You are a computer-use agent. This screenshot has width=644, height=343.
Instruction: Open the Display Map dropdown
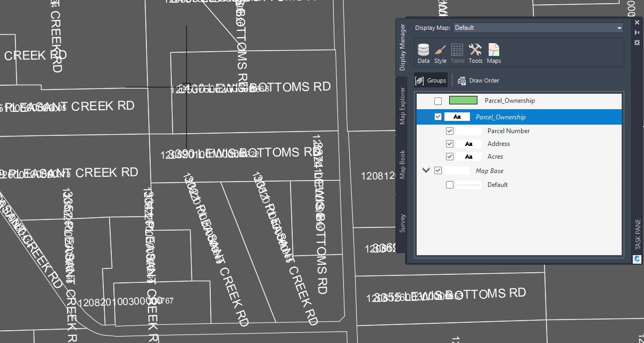pos(619,27)
